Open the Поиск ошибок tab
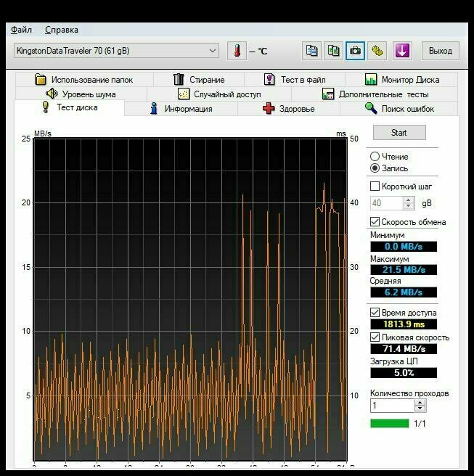Screen dimensions: 474x476 coord(399,108)
